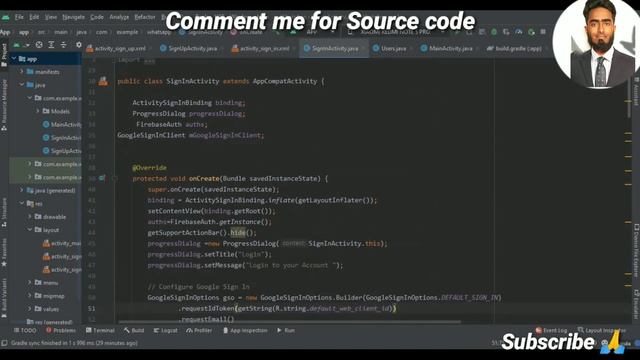Select SignUpActivity in project tree
This screenshot has height=360, width=640.
[x=62, y=151]
